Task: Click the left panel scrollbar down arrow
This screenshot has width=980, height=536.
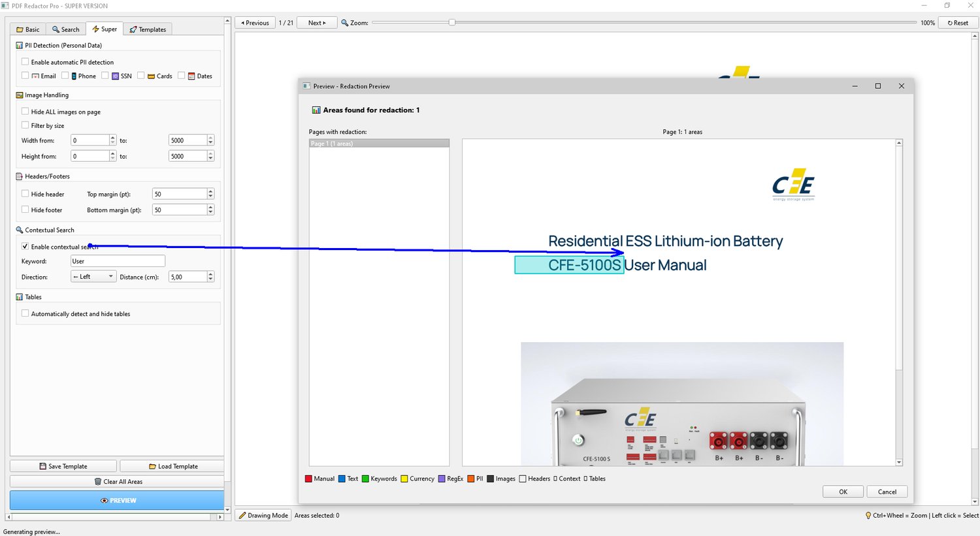Action: point(227,509)
